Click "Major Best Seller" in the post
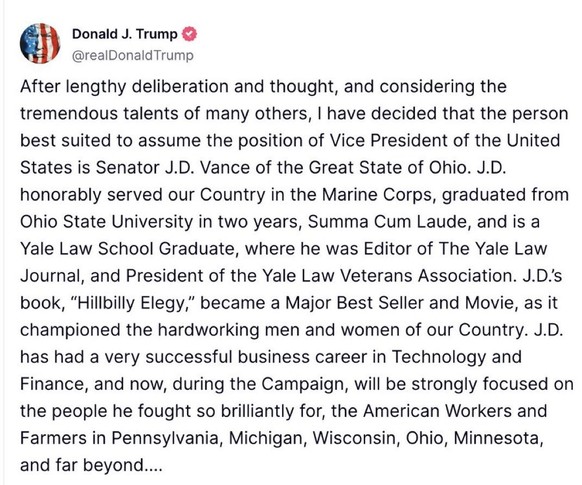The width and height of the screenshot is (582, 485). pos(354,303)
